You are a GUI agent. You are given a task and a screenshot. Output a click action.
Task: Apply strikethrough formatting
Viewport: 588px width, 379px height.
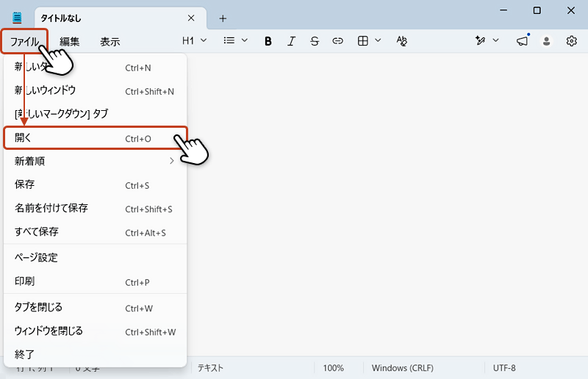[x=315, y=41]
